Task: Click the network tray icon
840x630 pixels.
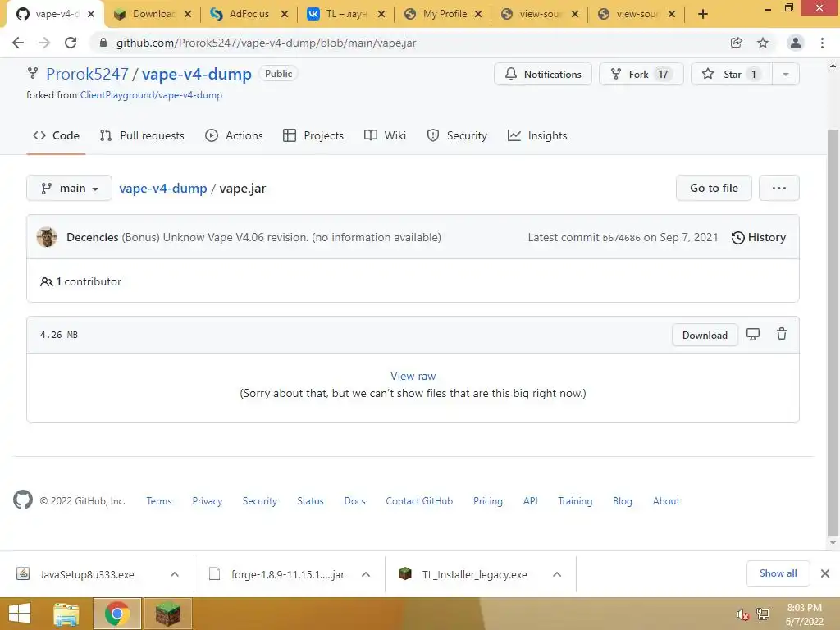Action: point(763,614)
